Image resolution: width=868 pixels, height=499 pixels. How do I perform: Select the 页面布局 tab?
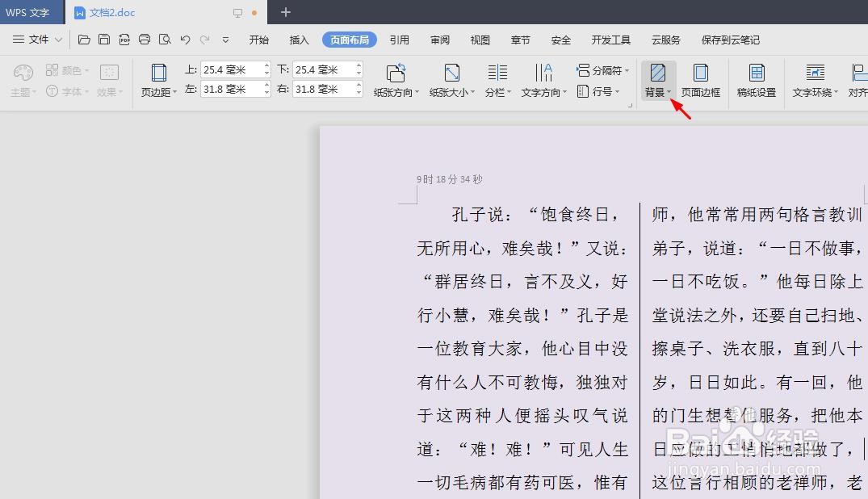[x=350, y=40]
